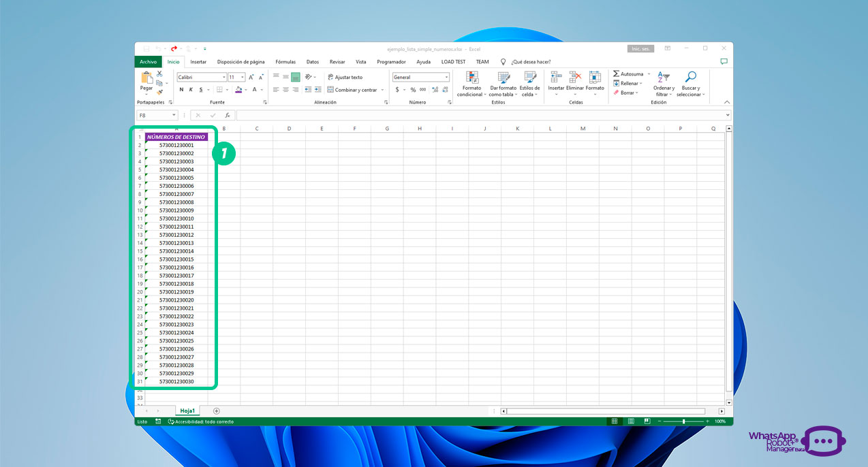Toggle left text alignment
This screenshot has width=868, height=467.
tap(276, 90)
